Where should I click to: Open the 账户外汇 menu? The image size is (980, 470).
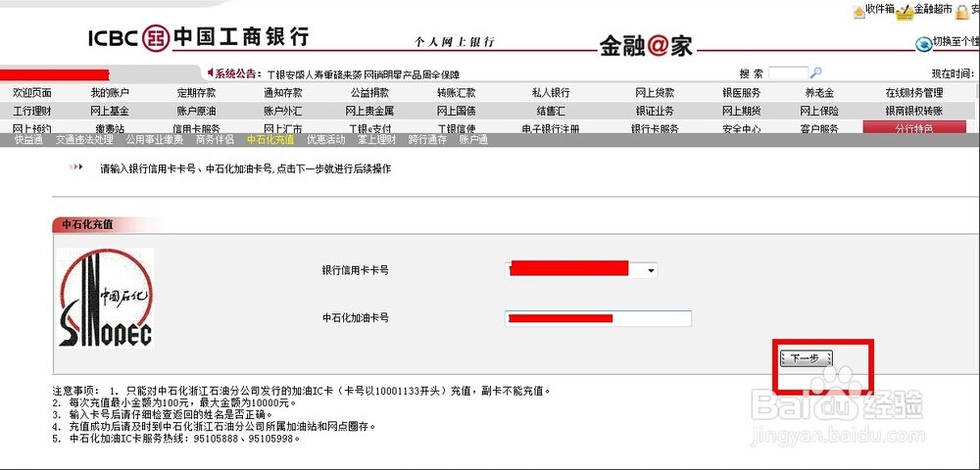[x=282, y=111]
